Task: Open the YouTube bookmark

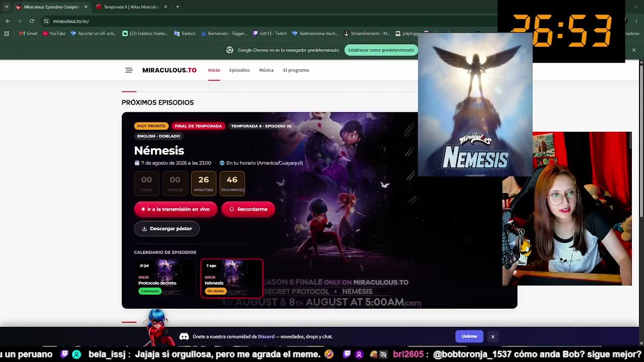Action: [54, 34]
